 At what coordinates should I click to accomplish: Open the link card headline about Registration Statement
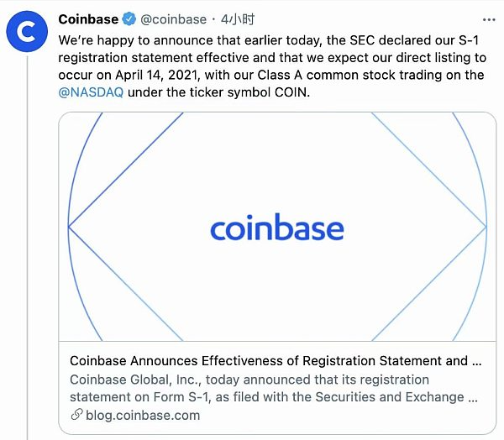click(x=276, y=361)
